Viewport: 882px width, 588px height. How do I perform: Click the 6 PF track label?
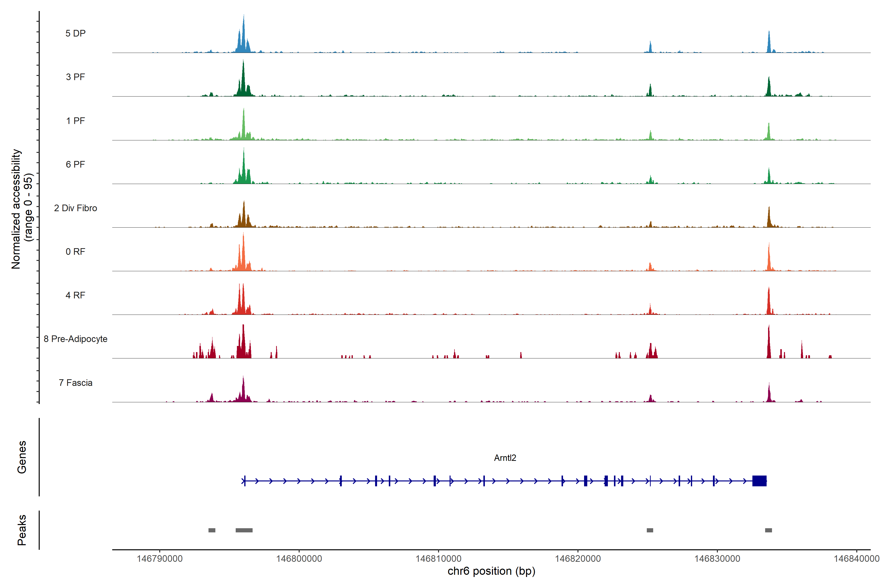click(x=75, y=164)
